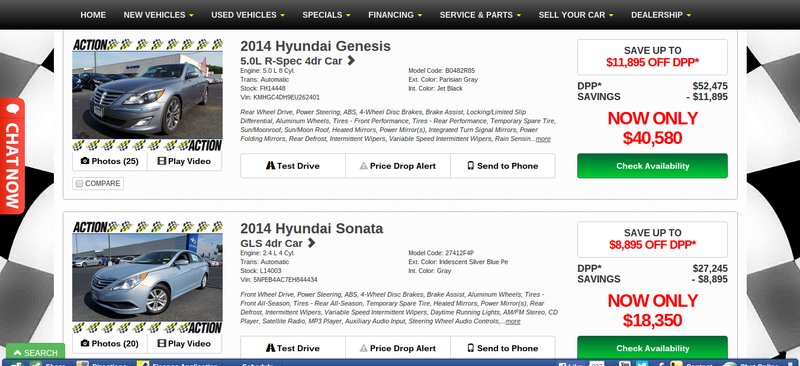Image resolution: width=800 pixels, height=366 pixels.
Task: Click the Genesis DPP* $52,475 value
Action: 710,86
